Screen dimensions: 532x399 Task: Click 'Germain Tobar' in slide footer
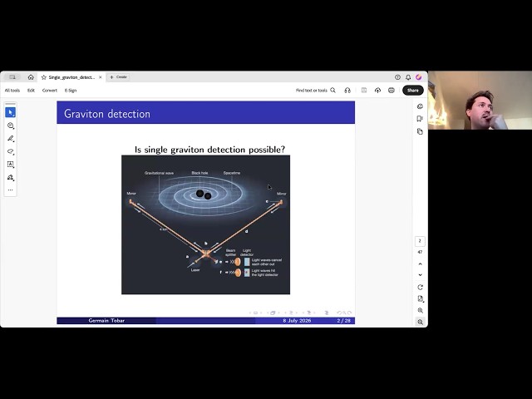pos(106,321)
